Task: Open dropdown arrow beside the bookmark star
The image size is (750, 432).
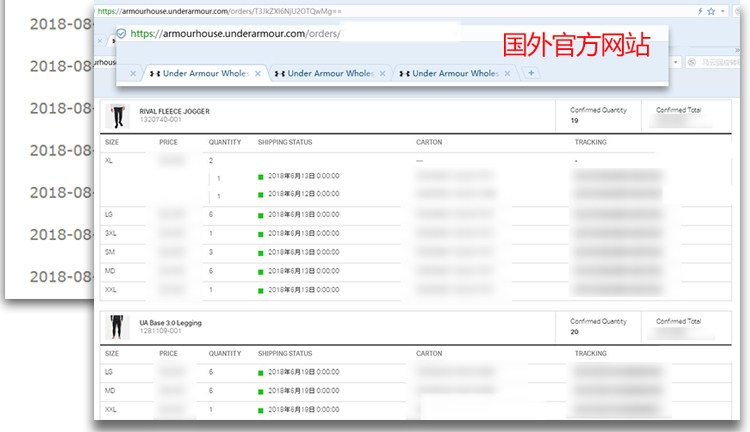Action: point(723,11)
